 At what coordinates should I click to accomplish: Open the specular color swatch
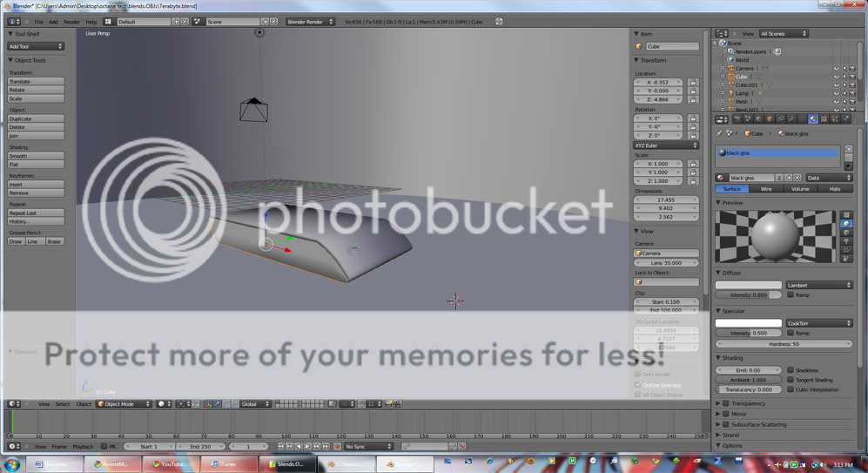point(749,323)
